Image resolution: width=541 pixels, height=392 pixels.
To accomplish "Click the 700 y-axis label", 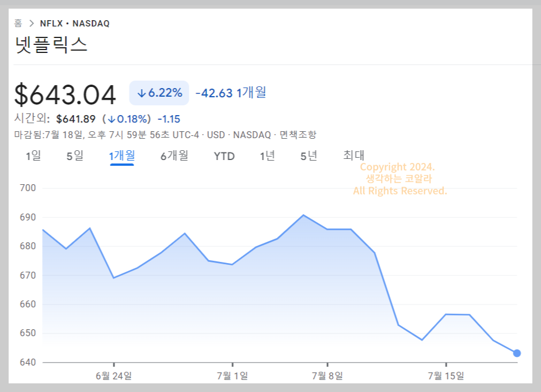I will point(28,188).
